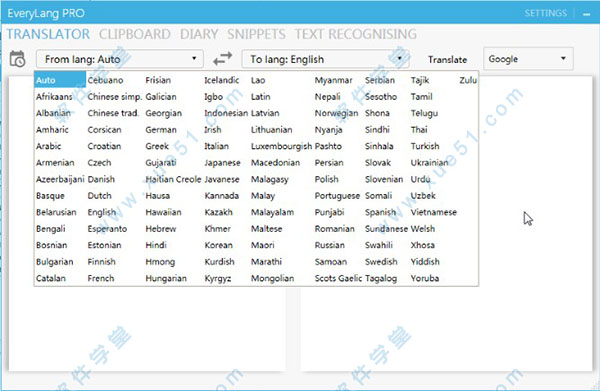This screenshot has height=391, width=600.
Task: Select Mongolian in the language list
Action: tap(272, 278)
